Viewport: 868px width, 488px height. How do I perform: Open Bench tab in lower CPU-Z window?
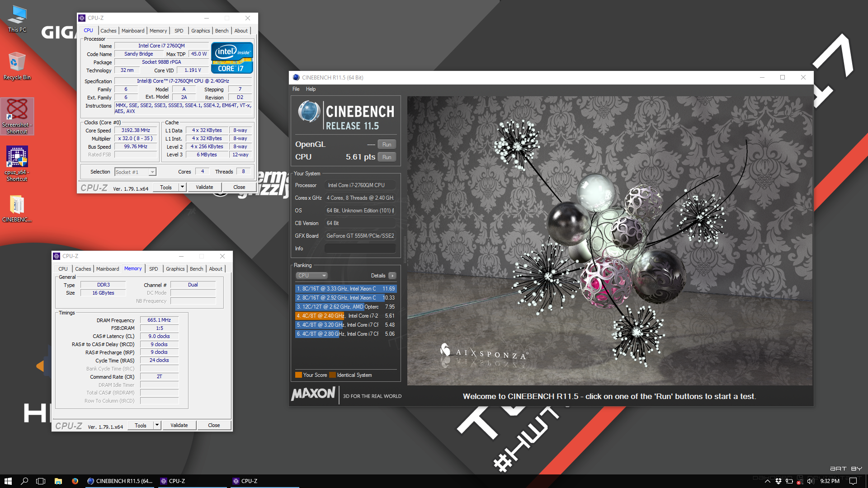196,269
